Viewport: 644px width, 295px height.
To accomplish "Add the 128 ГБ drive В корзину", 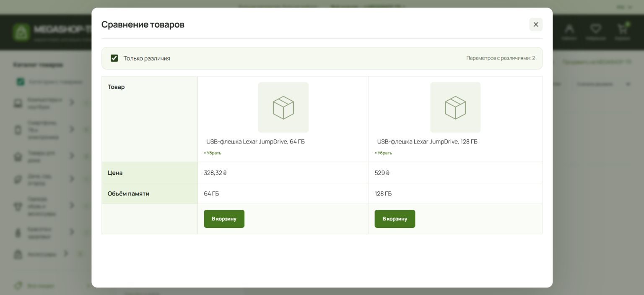I will [395, 219].
